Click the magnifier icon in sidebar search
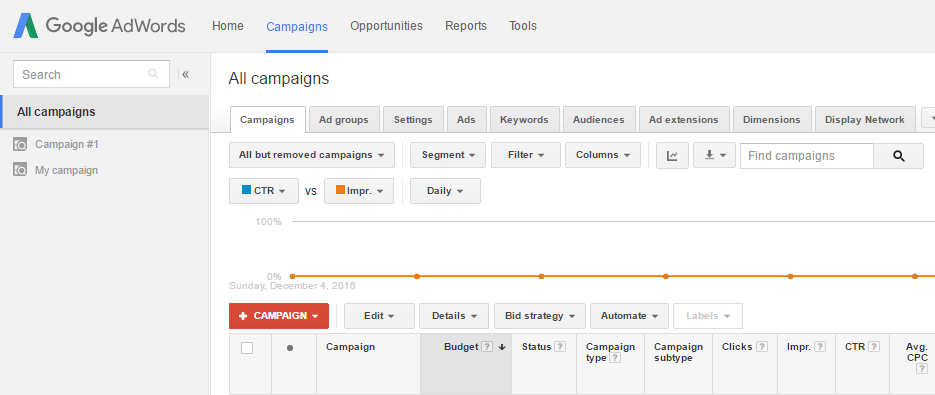Screen dimensions: 935x395 point(153,74)
